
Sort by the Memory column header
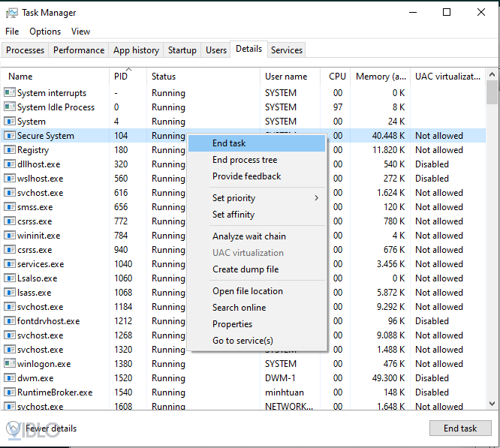pyautogui.click(x=380, y=77)
